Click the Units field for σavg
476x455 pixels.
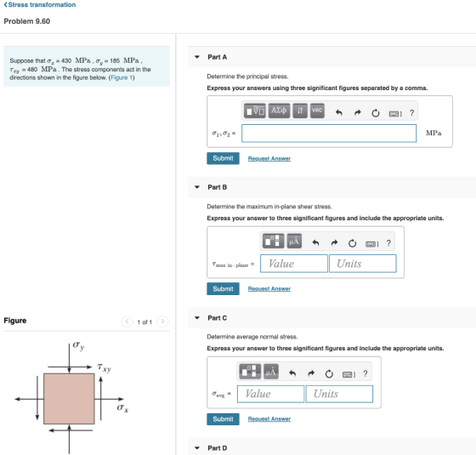coord(339,394)
